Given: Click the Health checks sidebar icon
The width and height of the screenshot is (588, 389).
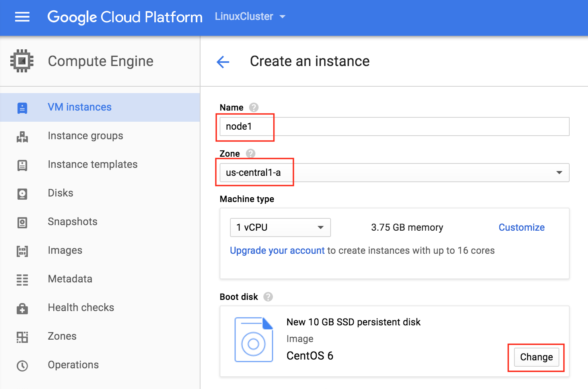Looking at the screenshot, I should point(22,308).
